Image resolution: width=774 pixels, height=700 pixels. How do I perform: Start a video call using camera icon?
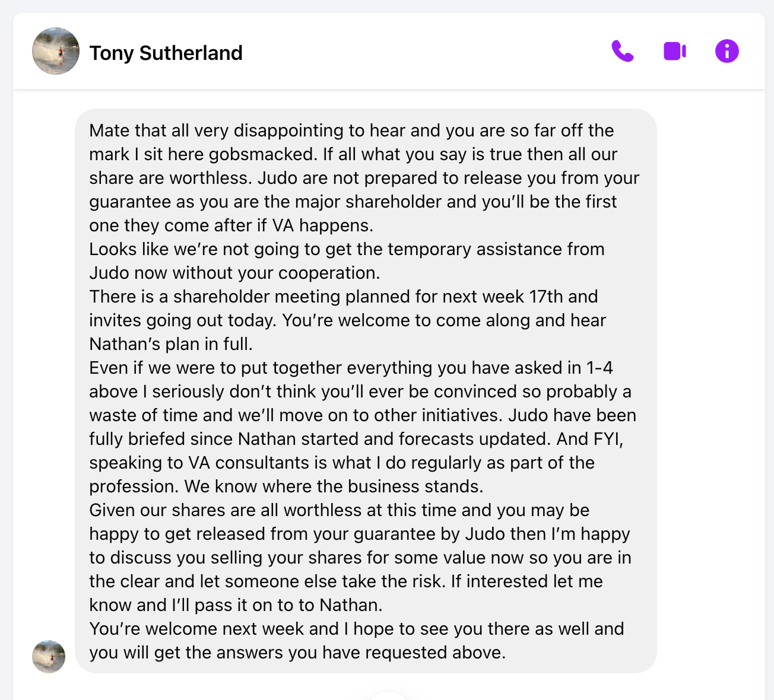point(675,51)
